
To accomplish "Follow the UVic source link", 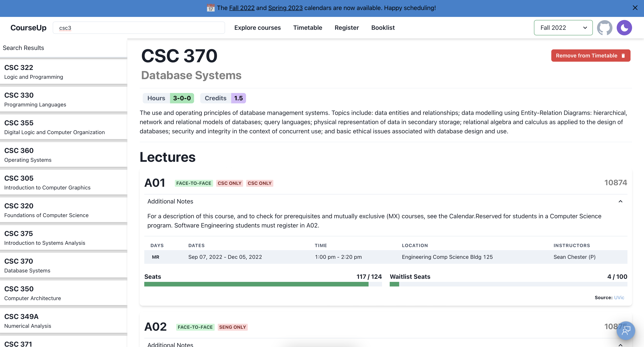I will (619, 298).
